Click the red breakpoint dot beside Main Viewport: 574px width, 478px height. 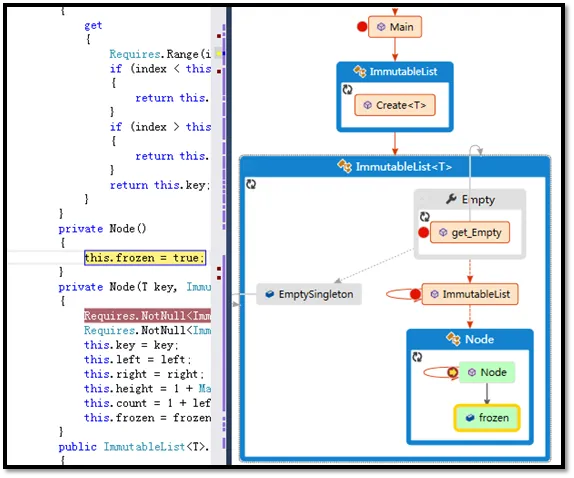coord(362,27)
